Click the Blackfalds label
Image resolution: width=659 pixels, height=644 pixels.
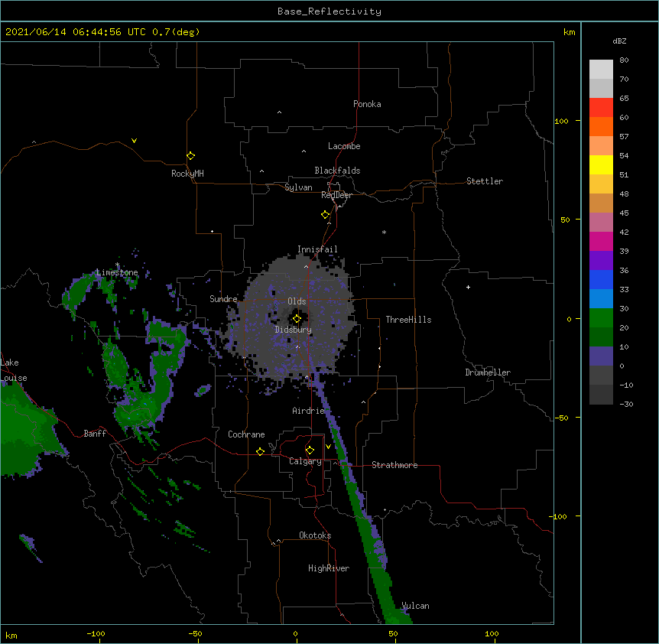[x=337, y=171]
